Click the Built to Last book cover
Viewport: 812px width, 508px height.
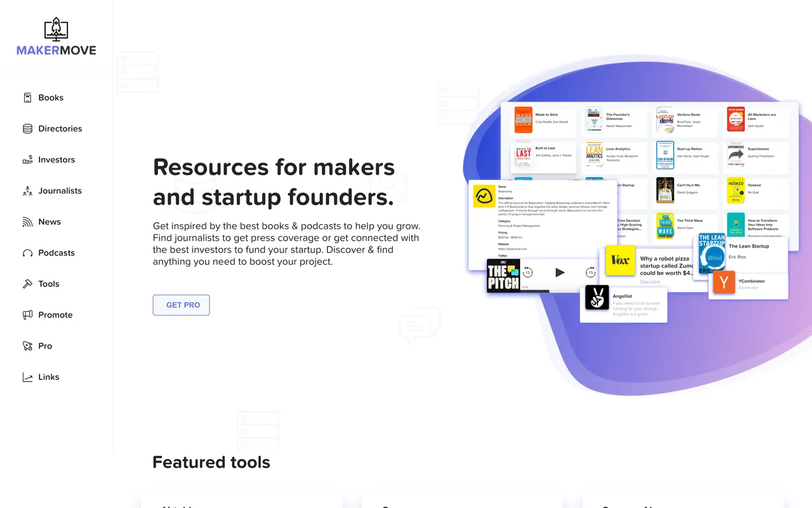(523, 154)
